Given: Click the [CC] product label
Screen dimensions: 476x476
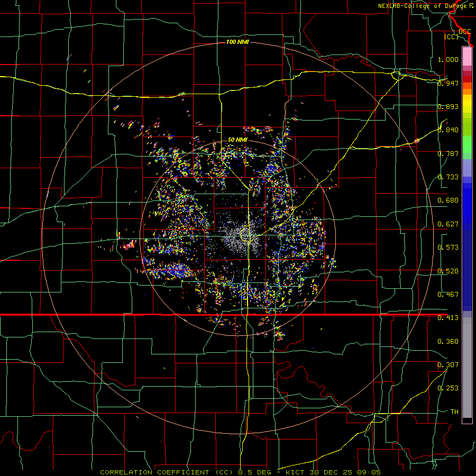Looking at the screenshot, I should tap(452, 36).
